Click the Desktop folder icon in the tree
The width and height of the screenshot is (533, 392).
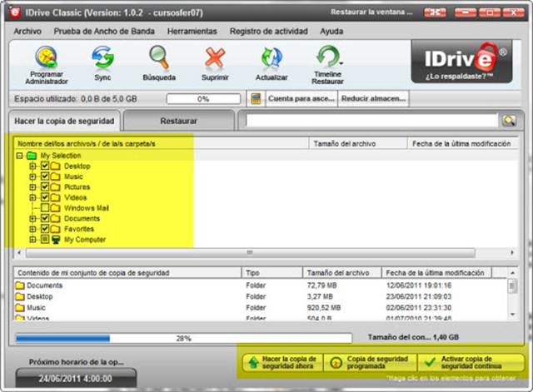(x=56, y=166)
